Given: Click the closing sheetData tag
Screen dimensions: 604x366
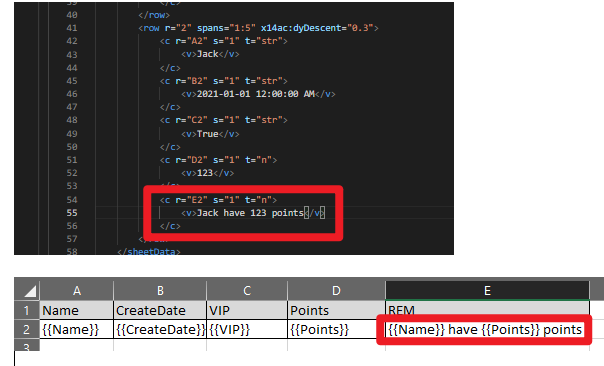Looking at the screenshot, I should [x=149, y=252].
